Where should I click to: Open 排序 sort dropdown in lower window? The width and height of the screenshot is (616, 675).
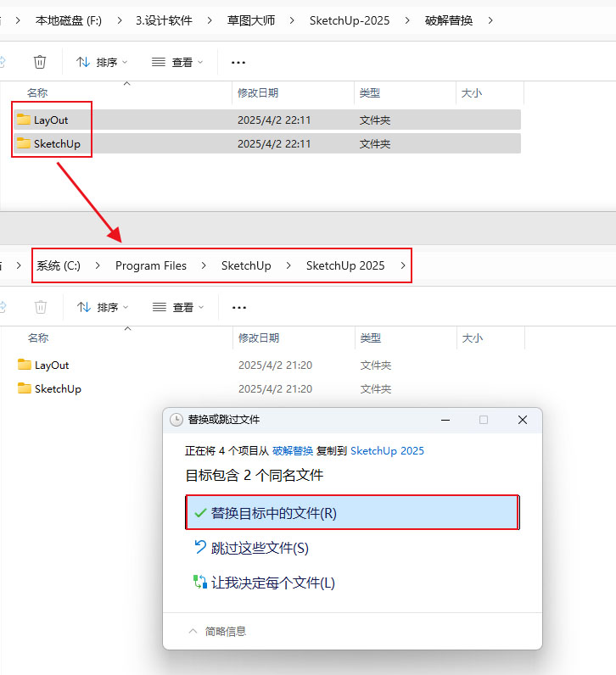pos(103,307)
